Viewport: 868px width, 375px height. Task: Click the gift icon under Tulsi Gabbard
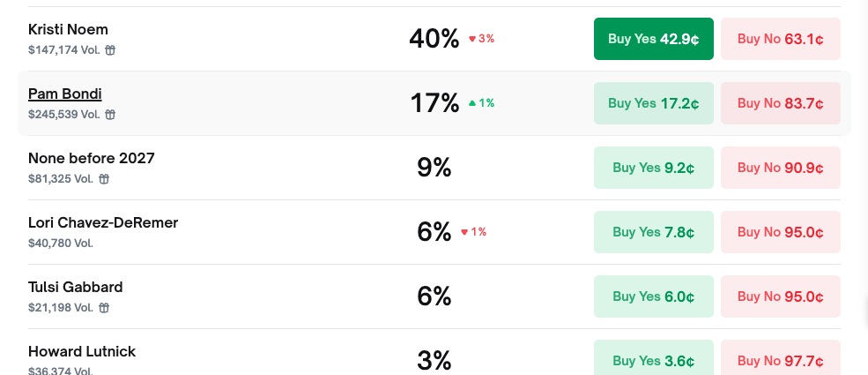104,308
